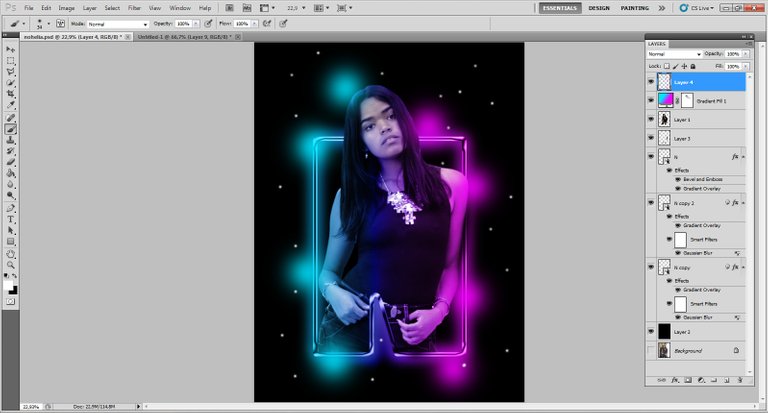Select the Brush tool in toolbox

tap(10, 129)
